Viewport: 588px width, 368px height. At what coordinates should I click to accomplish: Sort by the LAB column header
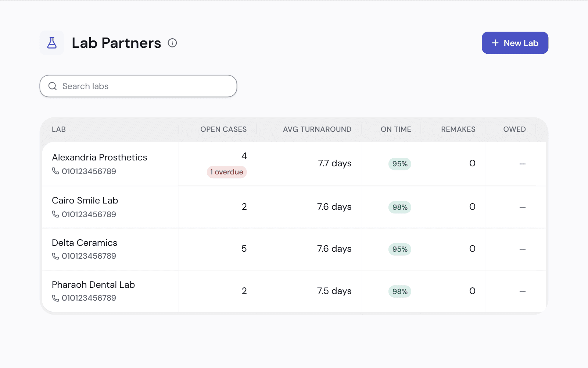point(59,129)
